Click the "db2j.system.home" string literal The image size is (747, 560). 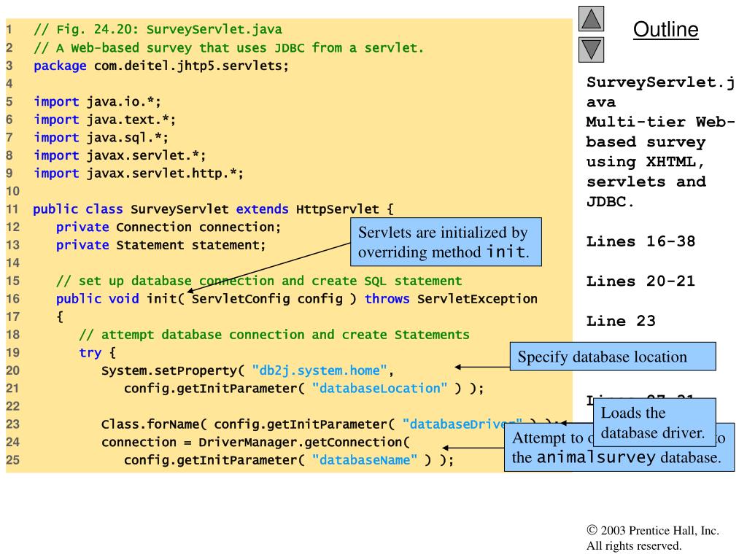[320, 370]
